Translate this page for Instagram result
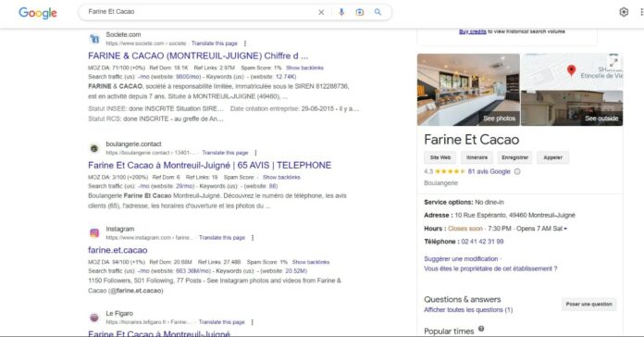This screenshot has height=337, width=644. click(x=222, y=238)
